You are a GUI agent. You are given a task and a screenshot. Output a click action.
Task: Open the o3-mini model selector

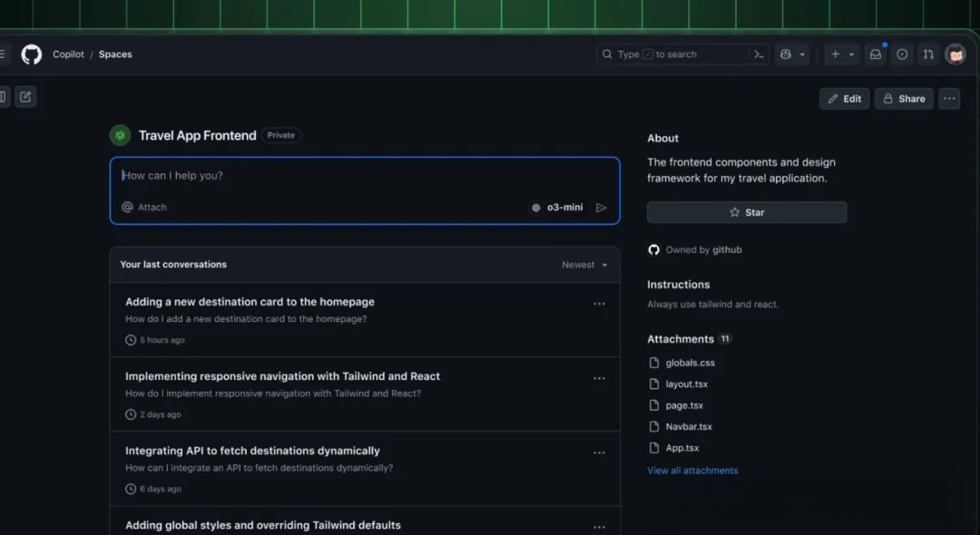(557, 208)
